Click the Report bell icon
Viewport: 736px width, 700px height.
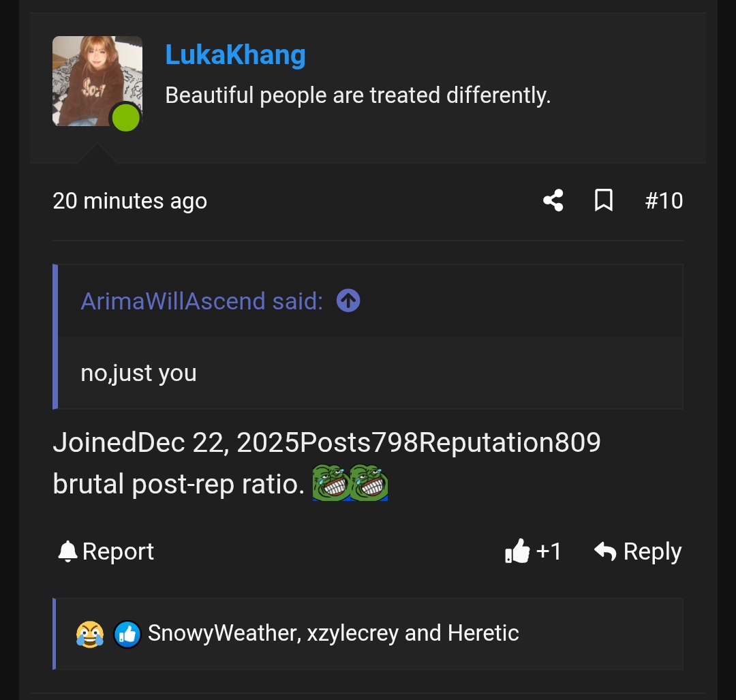click(67, 551)
